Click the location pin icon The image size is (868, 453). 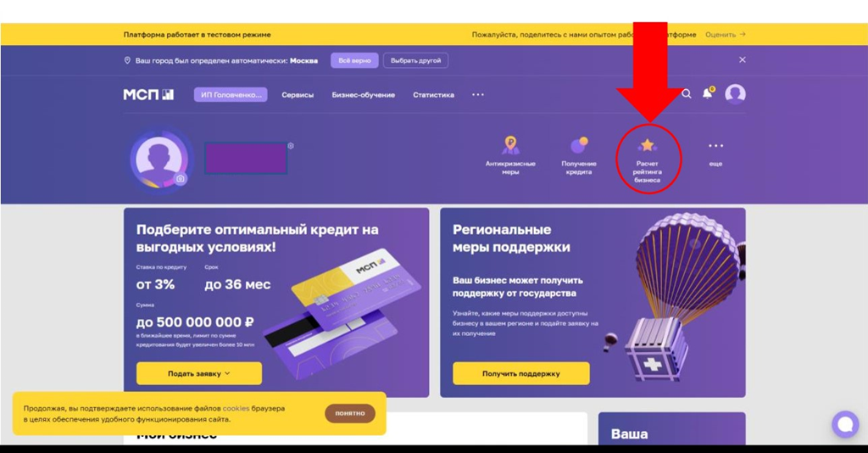127,60
